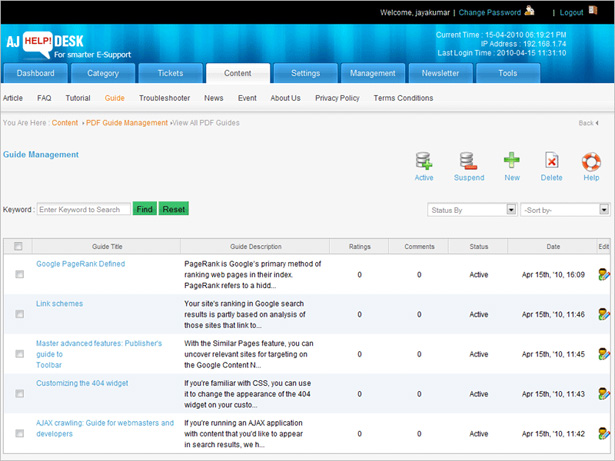Click the Guide Description column header
Viewport: 615px width, 461px height.
(255, 247)
